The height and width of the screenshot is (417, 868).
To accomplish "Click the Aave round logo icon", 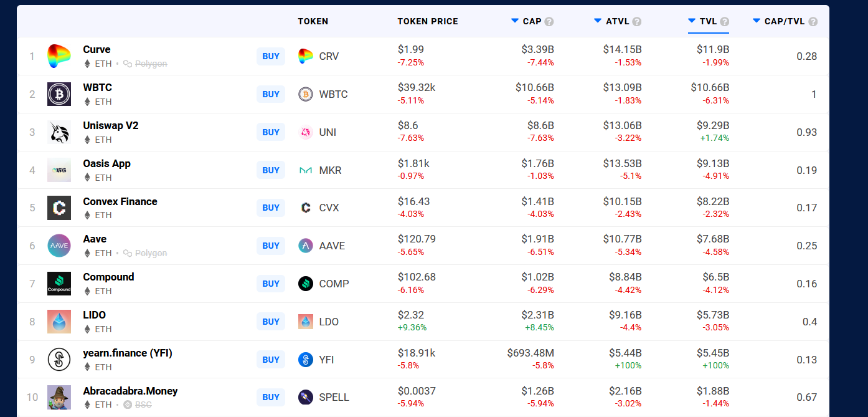I will point(59,246).
